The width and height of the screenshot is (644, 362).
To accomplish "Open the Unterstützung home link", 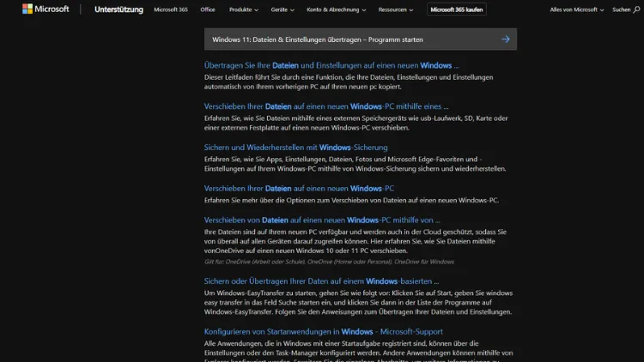I will [118, 9].
